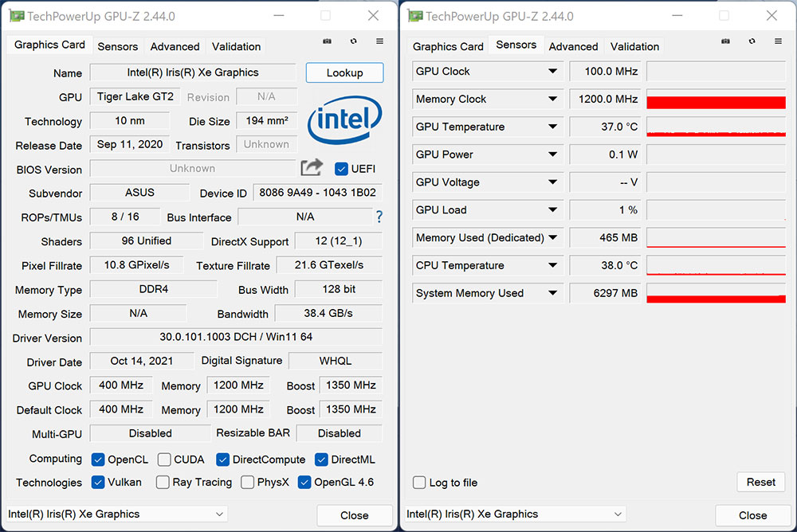The width and height of the screenshot is (797, 532).
Task: Click the Bus Interface question mark icon
Action: click(379, 217)
